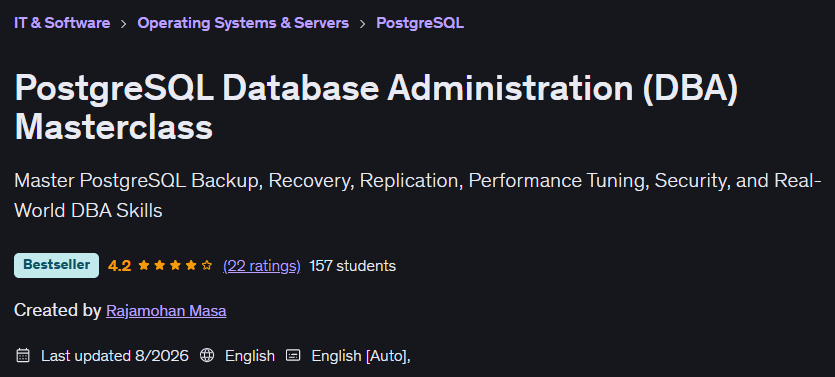
Task: Click the Created by label
Action: coord(58,310)
